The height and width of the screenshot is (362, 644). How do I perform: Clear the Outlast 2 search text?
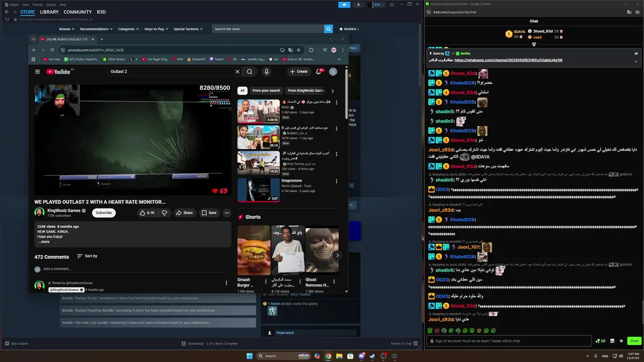click(x=237, y=72)
